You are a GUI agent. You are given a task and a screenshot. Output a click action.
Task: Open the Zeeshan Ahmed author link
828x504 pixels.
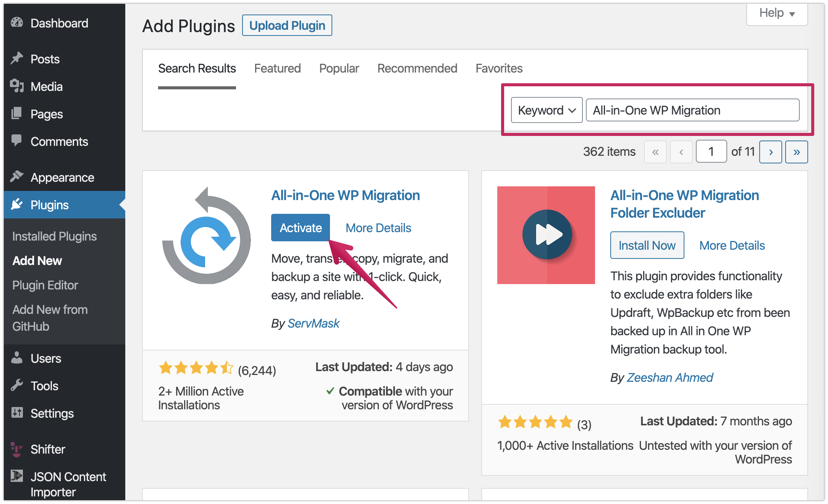click(670, 378)
